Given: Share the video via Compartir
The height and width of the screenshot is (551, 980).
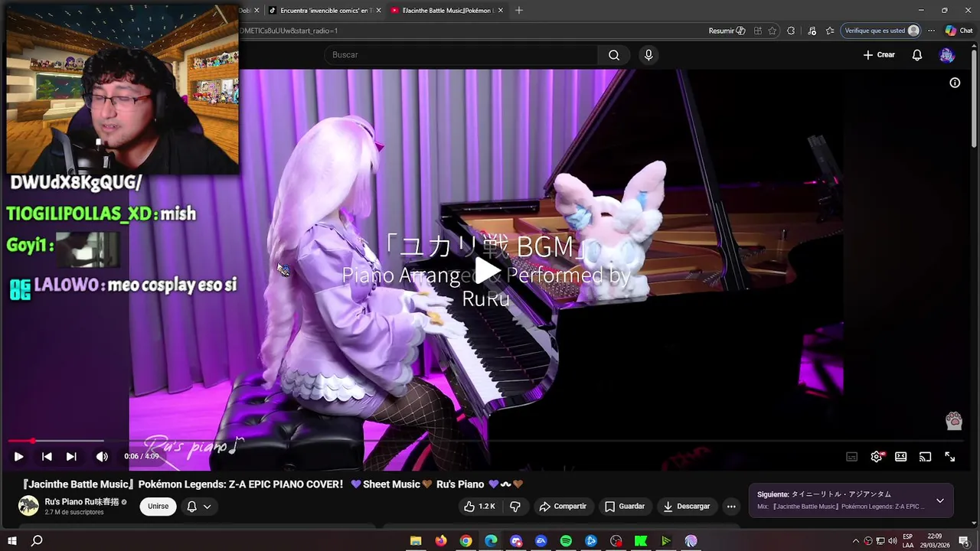Looking at the screenshot, I should (x=563, y=507).
